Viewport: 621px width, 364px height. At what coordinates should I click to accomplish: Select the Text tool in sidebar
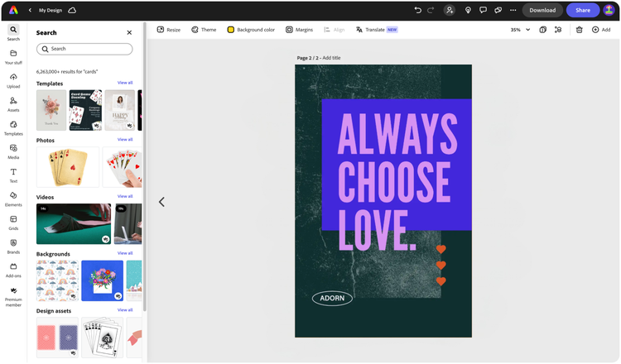point(13,175)
